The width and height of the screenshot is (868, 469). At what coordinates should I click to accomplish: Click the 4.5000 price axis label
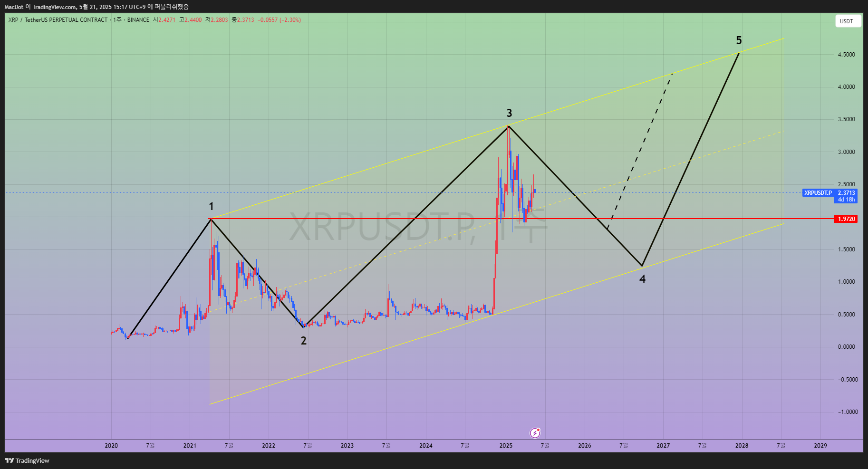(846, 55)
